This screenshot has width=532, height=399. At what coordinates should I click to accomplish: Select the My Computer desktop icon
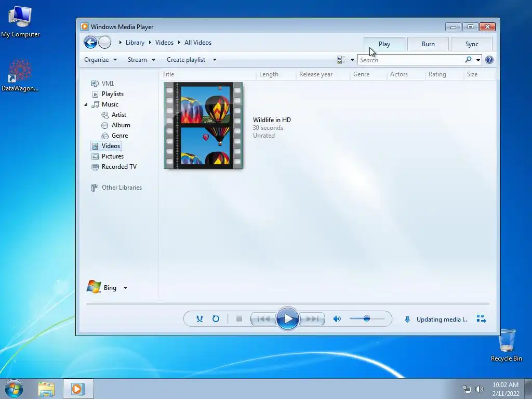[x=20, y=22]
